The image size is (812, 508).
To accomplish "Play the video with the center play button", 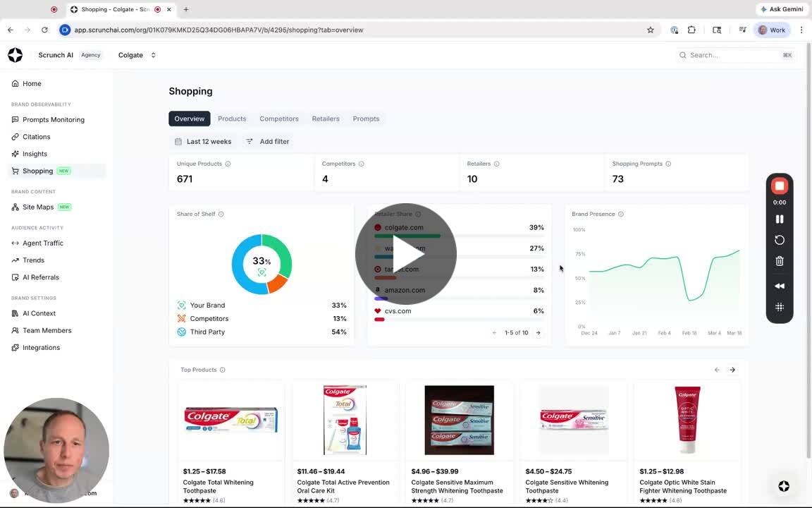I will [405, 254].
